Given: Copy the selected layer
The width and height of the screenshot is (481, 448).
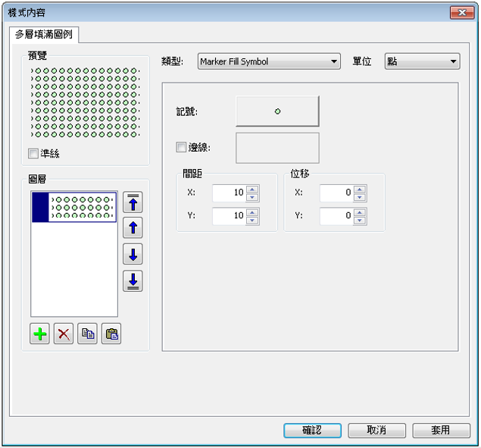Looking at the screenshot, I should (87, 334).
